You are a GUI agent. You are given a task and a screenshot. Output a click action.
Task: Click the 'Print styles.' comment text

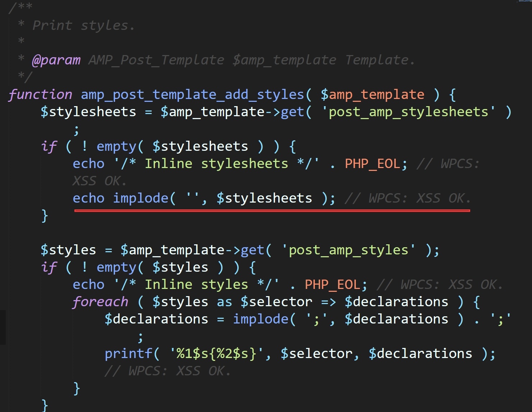coord(83,26)
